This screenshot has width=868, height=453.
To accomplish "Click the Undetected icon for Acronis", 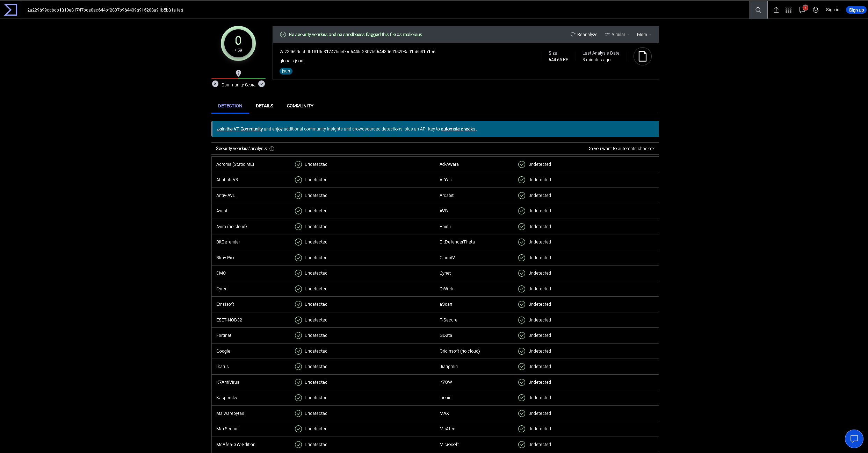I will click(298, 164).
